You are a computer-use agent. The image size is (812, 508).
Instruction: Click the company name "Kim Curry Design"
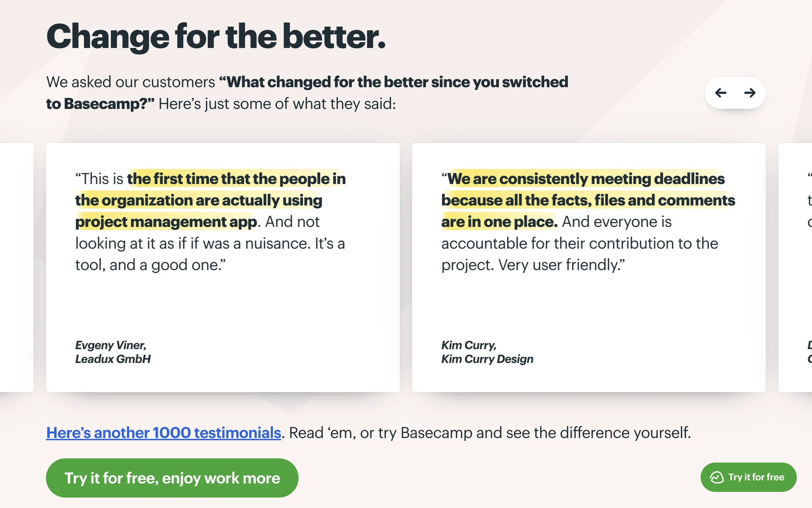487,359
